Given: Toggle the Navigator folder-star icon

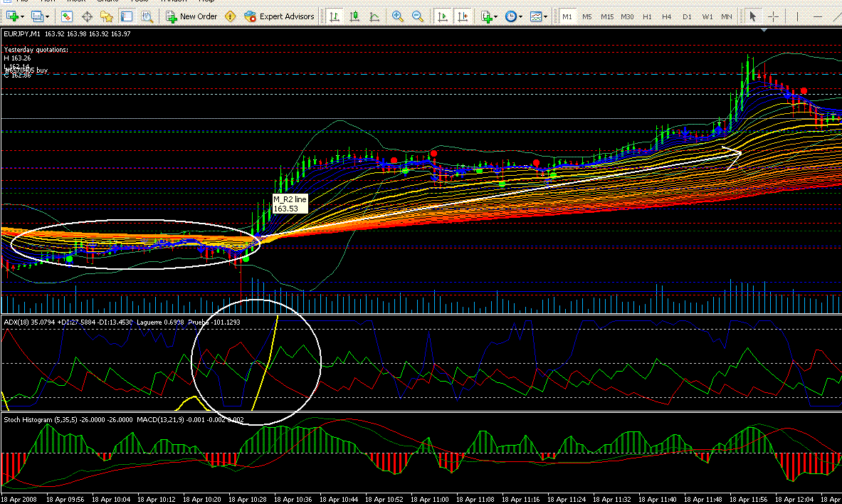Looking at the screenshot, I should pos(106,16).
